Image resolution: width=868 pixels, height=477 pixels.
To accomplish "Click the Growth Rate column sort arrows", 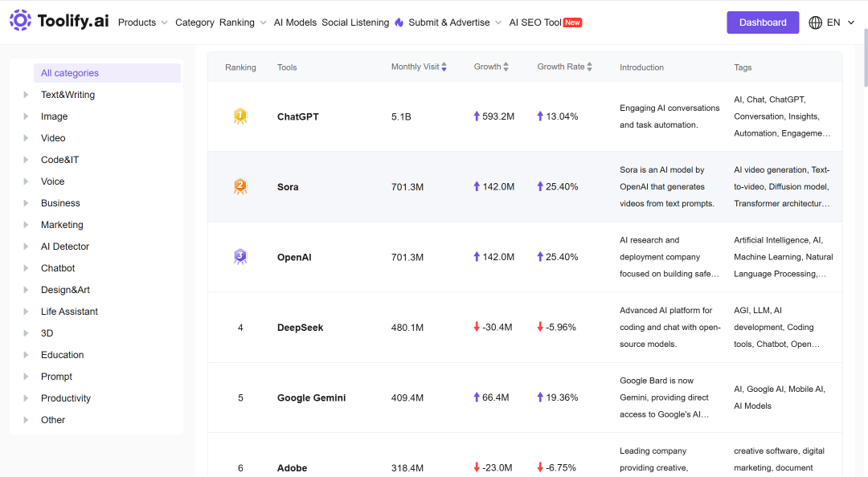I will click(590, 67).
